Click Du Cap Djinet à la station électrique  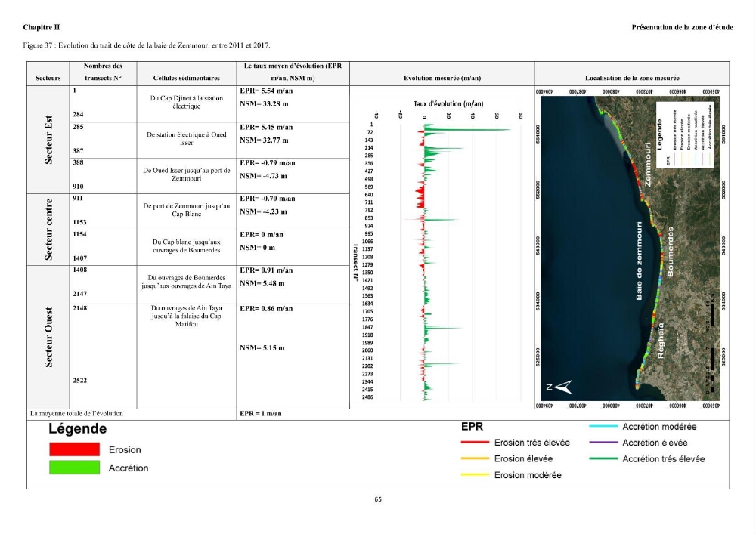tap(187, 102)
